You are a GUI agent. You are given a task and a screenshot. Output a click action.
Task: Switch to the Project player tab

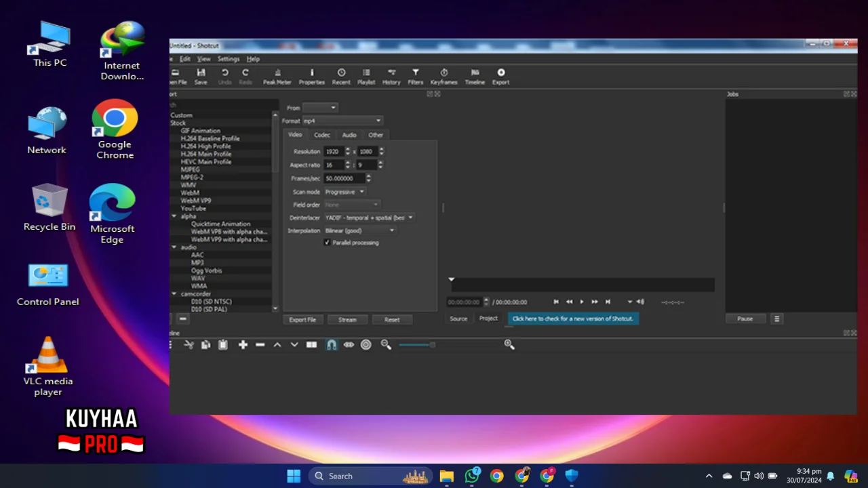coord(488,319)
